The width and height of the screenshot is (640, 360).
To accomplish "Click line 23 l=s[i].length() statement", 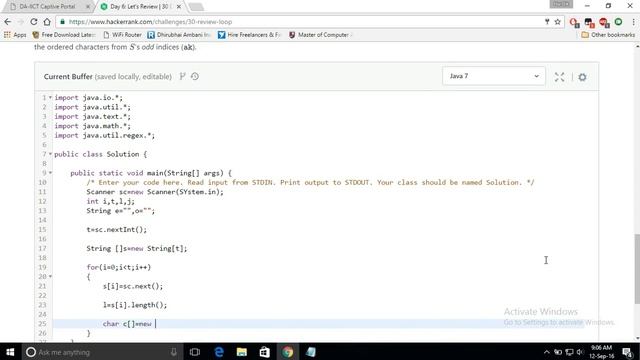I will point(135,305).
